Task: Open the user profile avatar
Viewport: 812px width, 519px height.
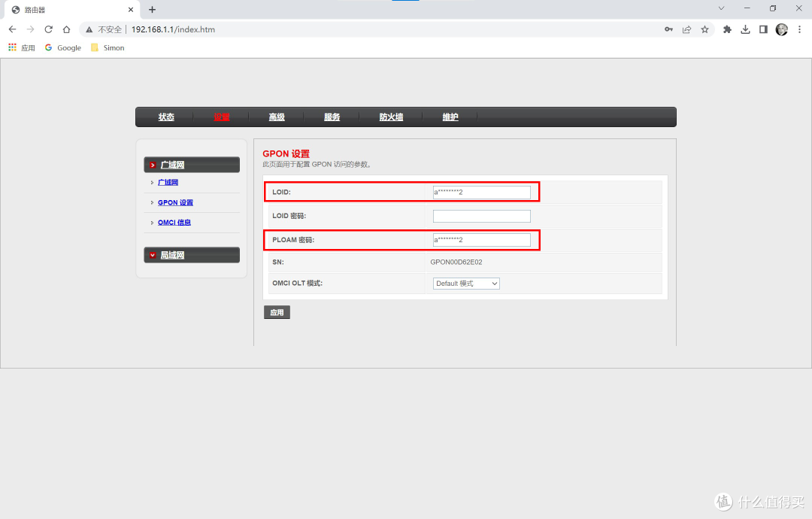Action: coord(781,29)
